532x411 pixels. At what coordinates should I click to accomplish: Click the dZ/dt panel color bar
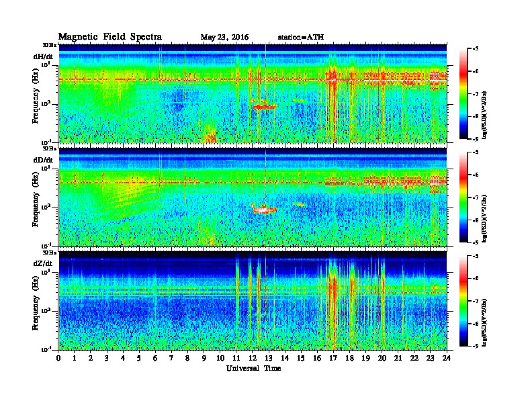tap(463, 301)
